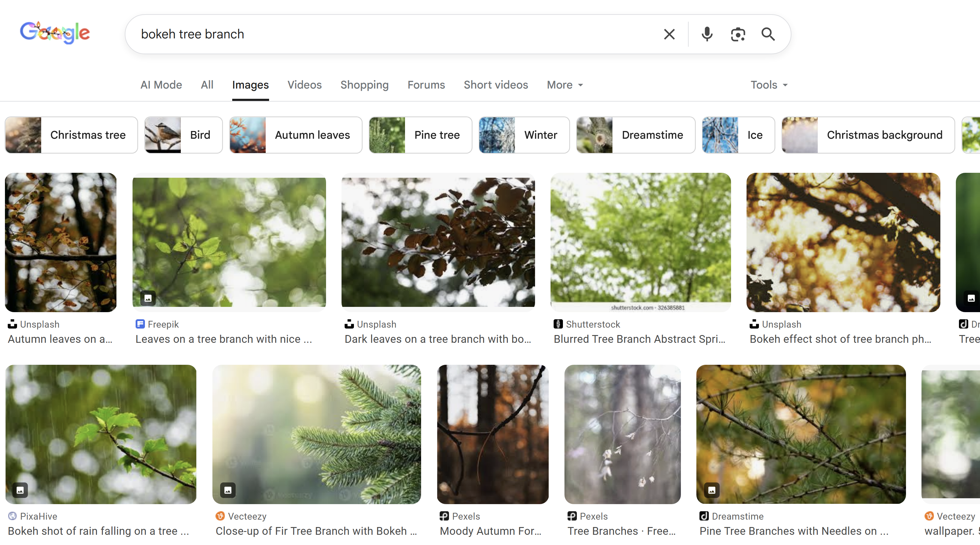
Task: Open the Shutterstock blurred tree thumbnail
Action: [x=640, y=242]
